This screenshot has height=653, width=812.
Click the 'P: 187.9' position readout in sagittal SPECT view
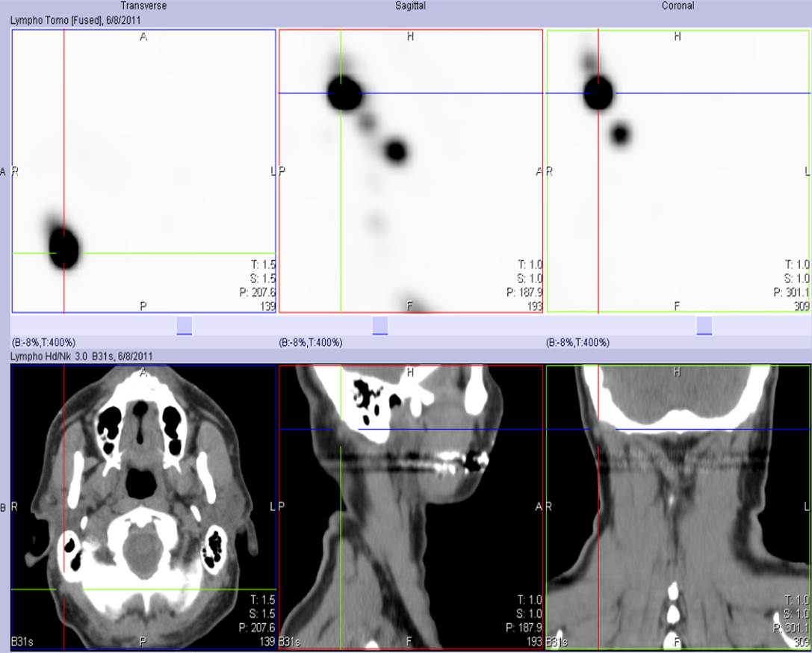click(524, 293)
